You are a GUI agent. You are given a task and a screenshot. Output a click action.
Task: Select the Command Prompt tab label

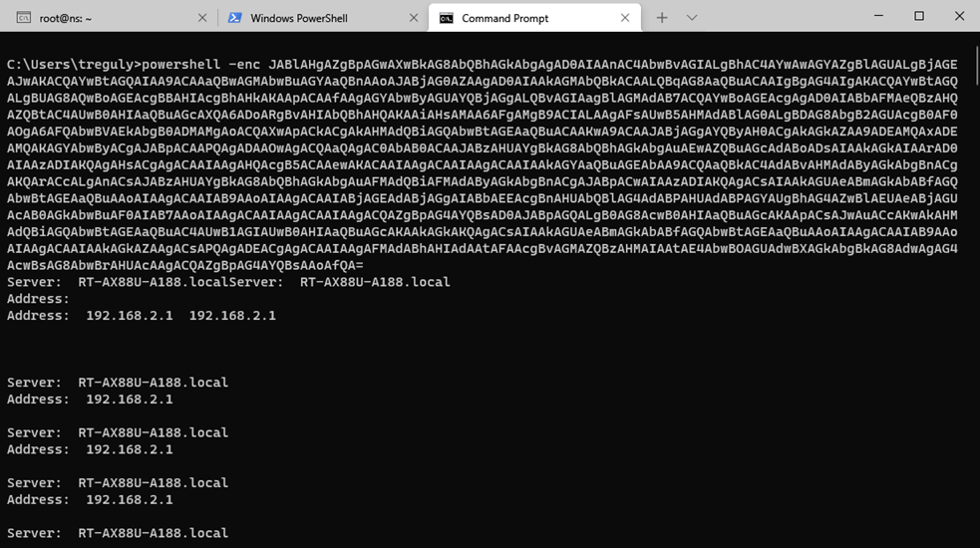point(505,18)
